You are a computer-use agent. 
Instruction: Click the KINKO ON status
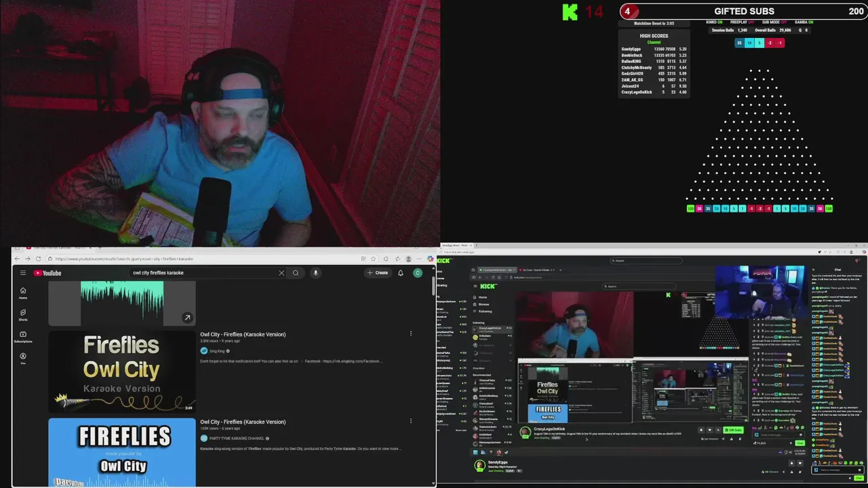pyautogui.click(x=714, y=22)
